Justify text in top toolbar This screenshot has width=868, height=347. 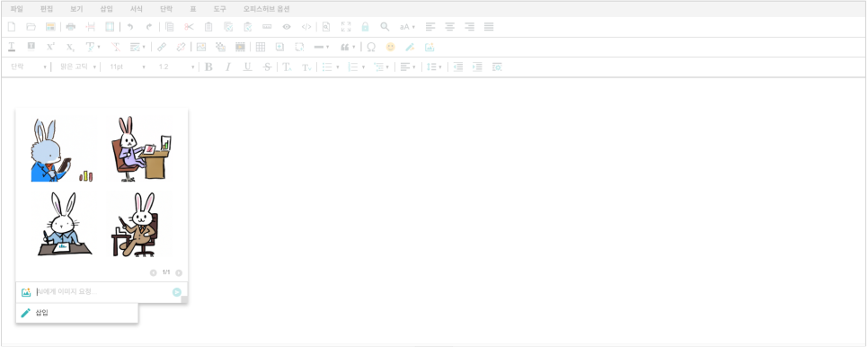point(489,27)
